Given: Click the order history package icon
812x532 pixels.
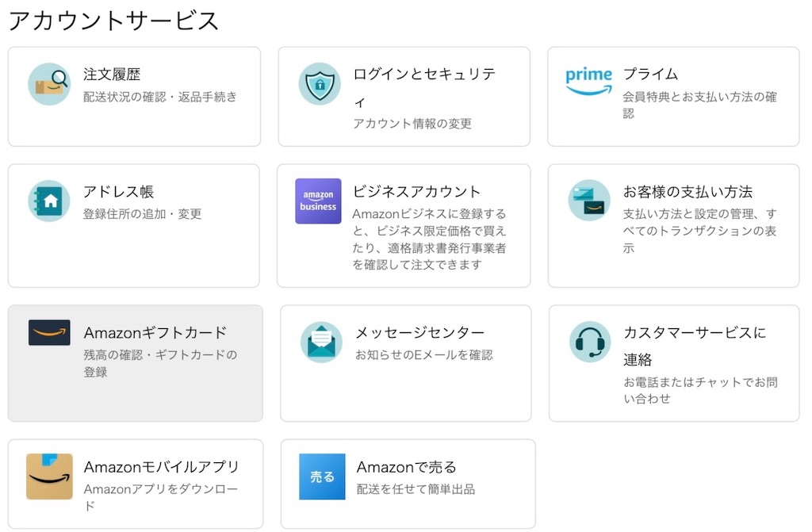Looking at the screenshot, I should click(x=49, y=84).
